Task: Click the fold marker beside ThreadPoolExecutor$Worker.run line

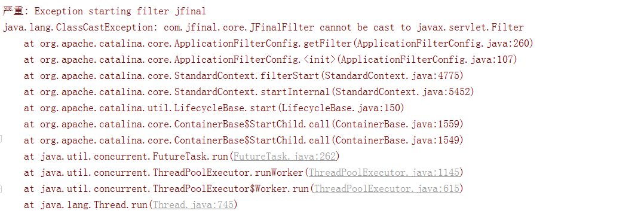Action: (x=1, y=188)
